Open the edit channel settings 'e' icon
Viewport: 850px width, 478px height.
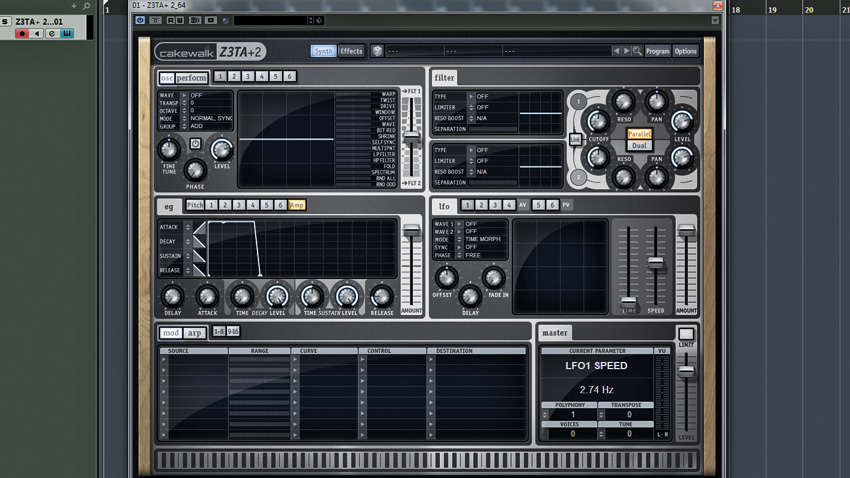point(51,34)
